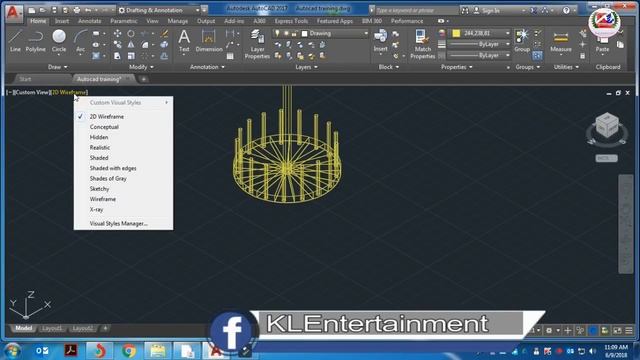The height and width of the screenshot is (360, 640).
Task: Click the Group tool
Action: tap(522, 40)
